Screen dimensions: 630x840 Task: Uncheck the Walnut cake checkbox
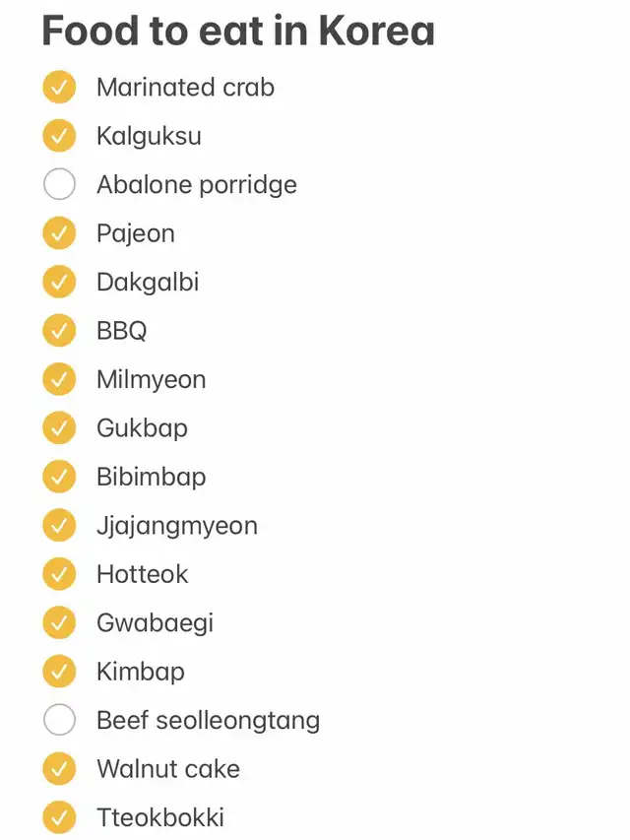coord(59,768)
